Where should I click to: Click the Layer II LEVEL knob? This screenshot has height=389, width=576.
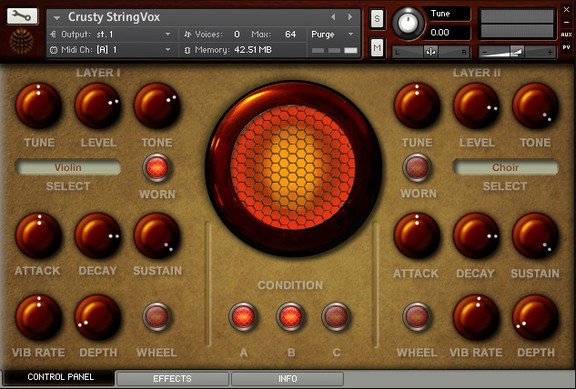click(x=476, y=106)
